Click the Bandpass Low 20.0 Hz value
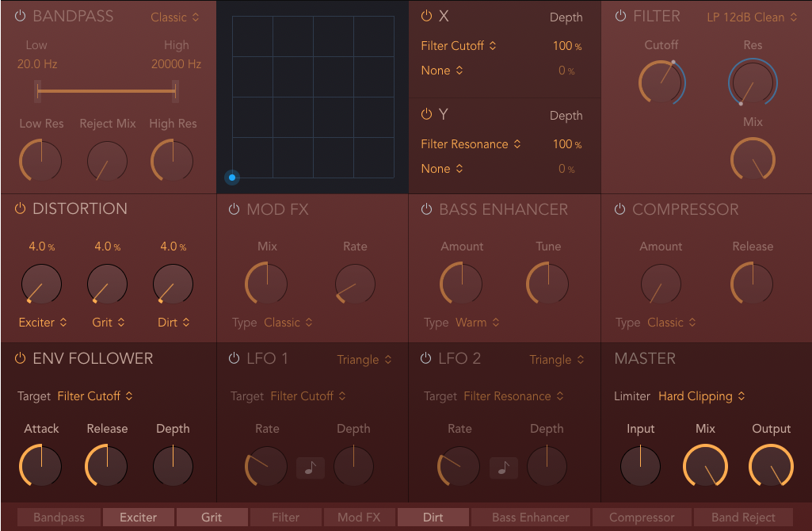The width and height of the screenshot is (812, 531). click(36, 64)
